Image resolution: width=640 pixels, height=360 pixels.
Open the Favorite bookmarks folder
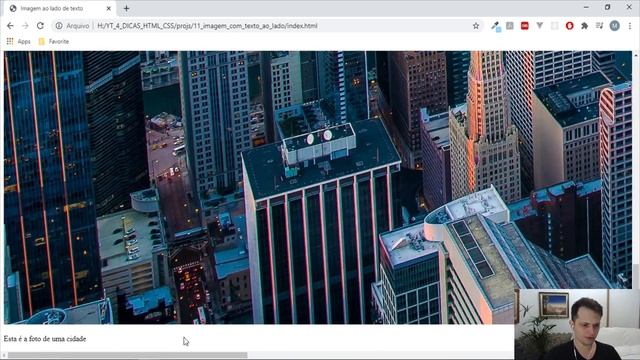[x=54, y=41]
